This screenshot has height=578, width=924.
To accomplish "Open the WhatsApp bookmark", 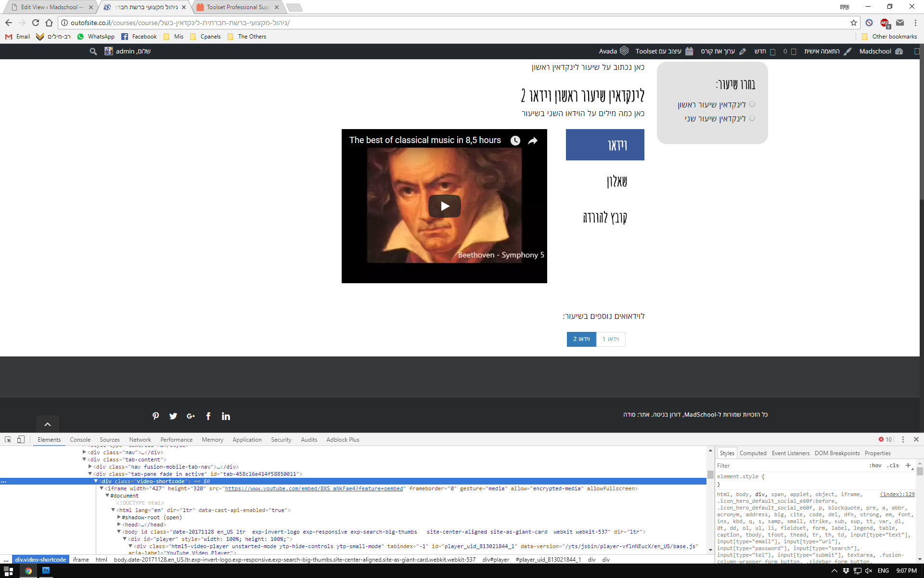I will pos(96,37).
